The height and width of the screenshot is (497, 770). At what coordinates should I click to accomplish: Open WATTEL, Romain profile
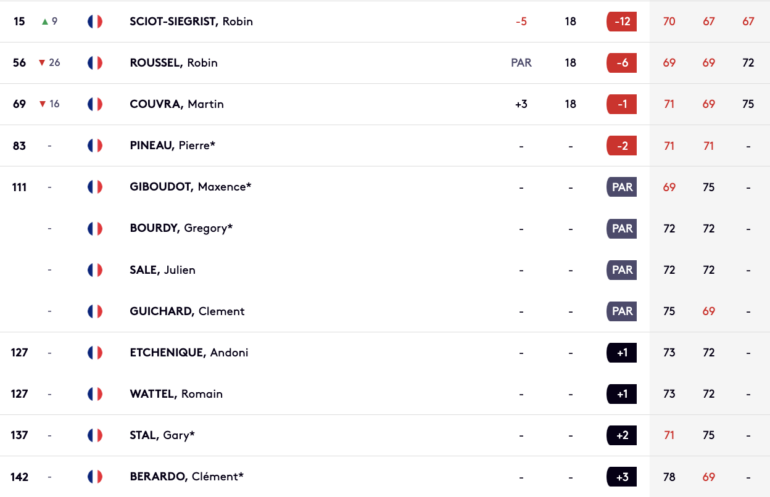coord(176,394)
